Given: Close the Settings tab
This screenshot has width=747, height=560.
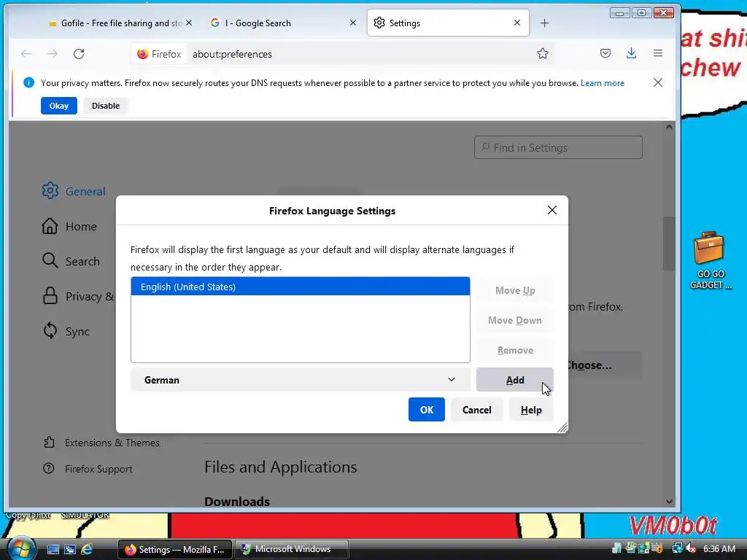Looking at the screenshot, I should (517, 23).
